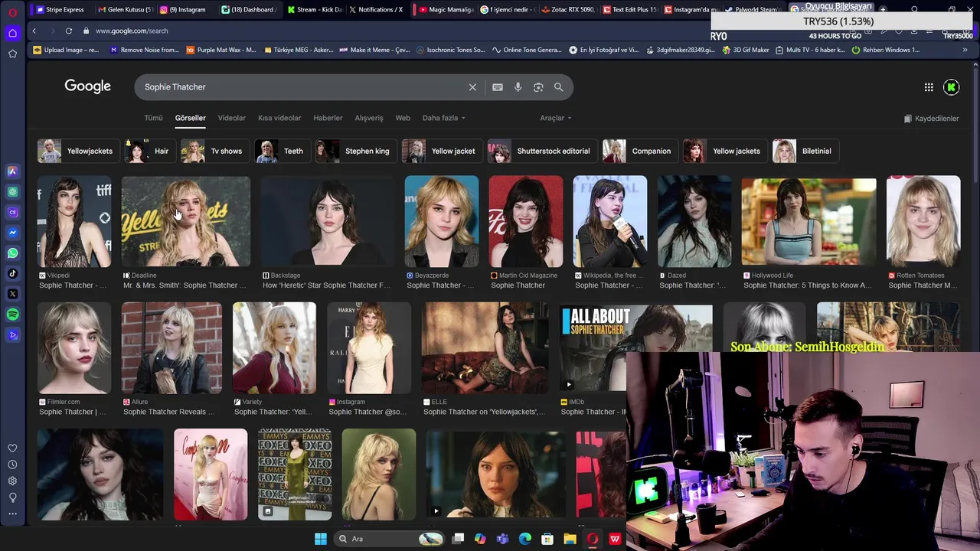Select the Görseller tab
Screen dimensions: 980x551
(x=190, y=118)
